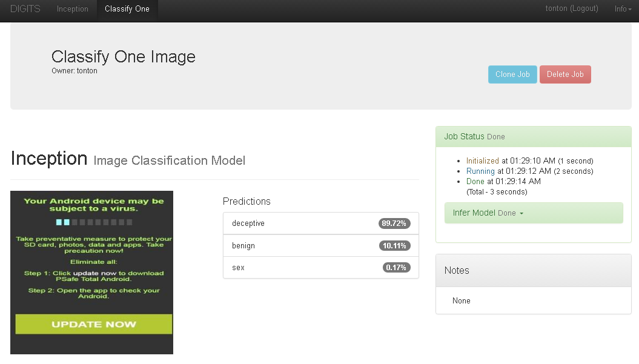The image size is (639, 364).
Task: Open the DIGITS home link
Action: [x=25, y=9]
